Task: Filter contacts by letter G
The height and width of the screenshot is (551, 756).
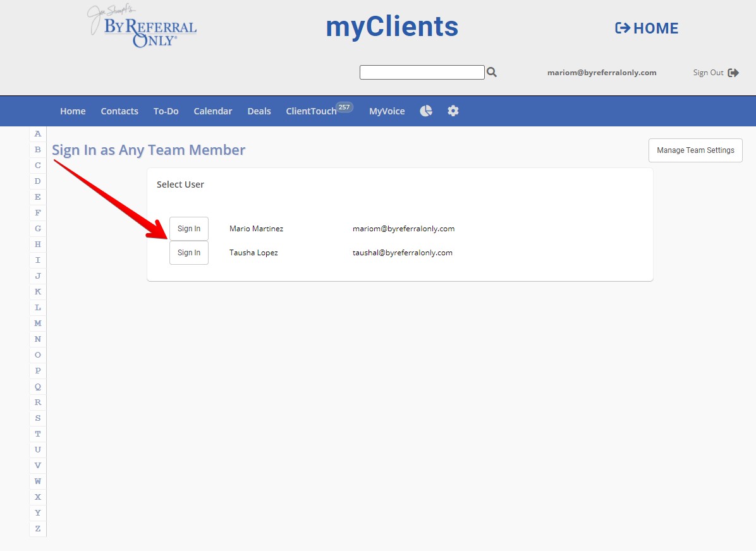Action: (37, 229)
